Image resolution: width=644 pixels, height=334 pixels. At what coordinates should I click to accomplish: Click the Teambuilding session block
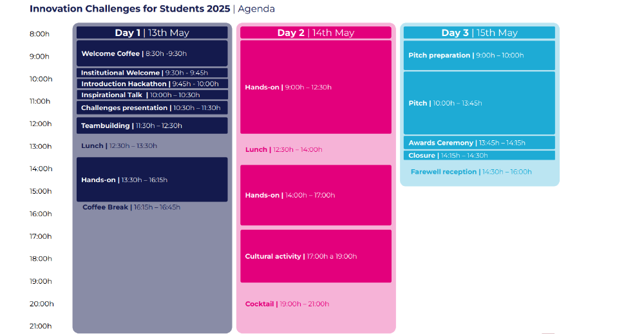tap(152, 125)
